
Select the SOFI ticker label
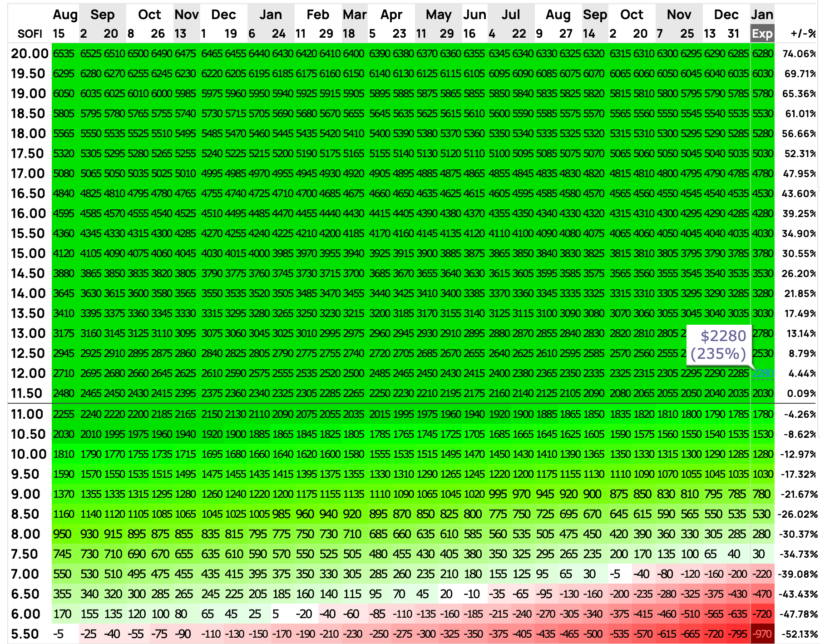[30, 34]
